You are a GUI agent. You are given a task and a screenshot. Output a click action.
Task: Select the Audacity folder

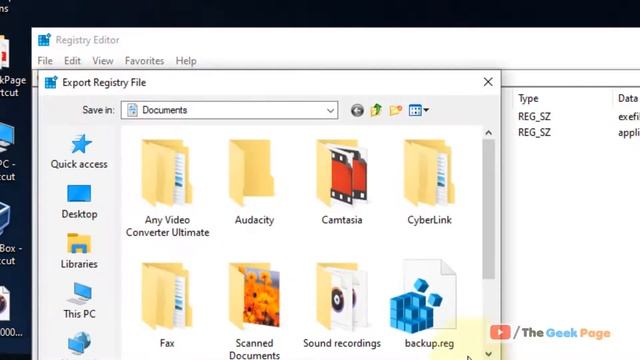[254, 182]
